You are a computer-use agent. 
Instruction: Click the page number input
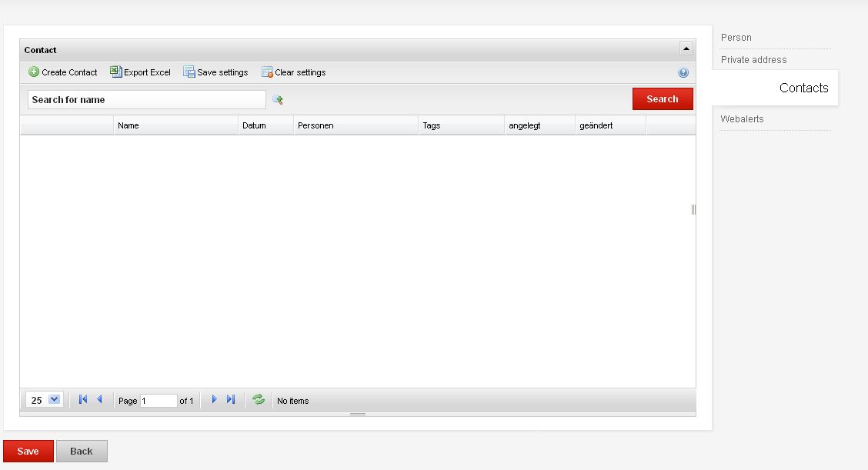pyautogui.click(x=159, y=400)
